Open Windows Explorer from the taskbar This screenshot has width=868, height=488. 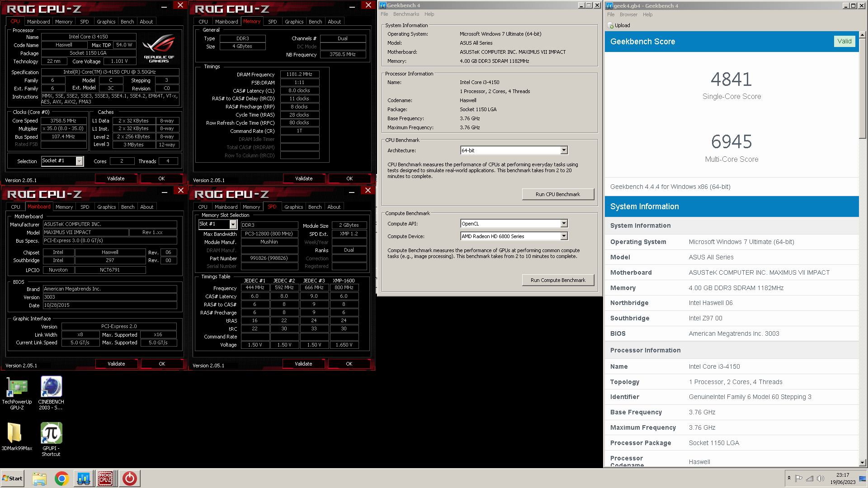click(39, 478)
